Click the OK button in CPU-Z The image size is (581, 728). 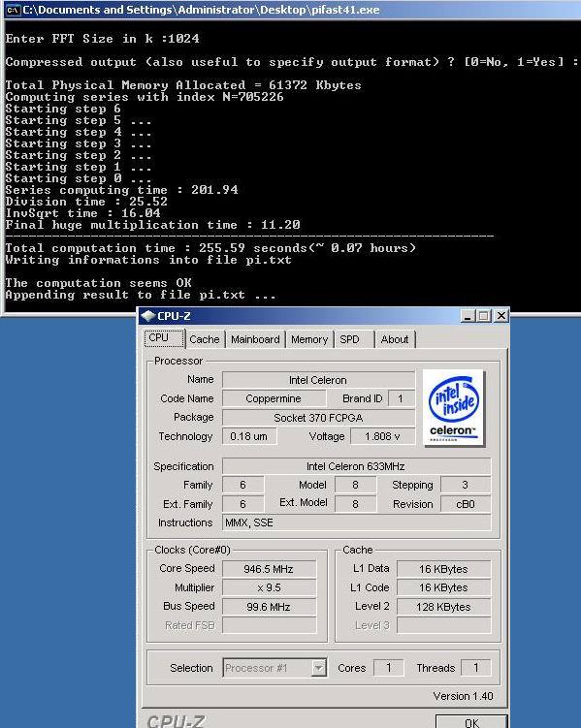pos(471,722)
